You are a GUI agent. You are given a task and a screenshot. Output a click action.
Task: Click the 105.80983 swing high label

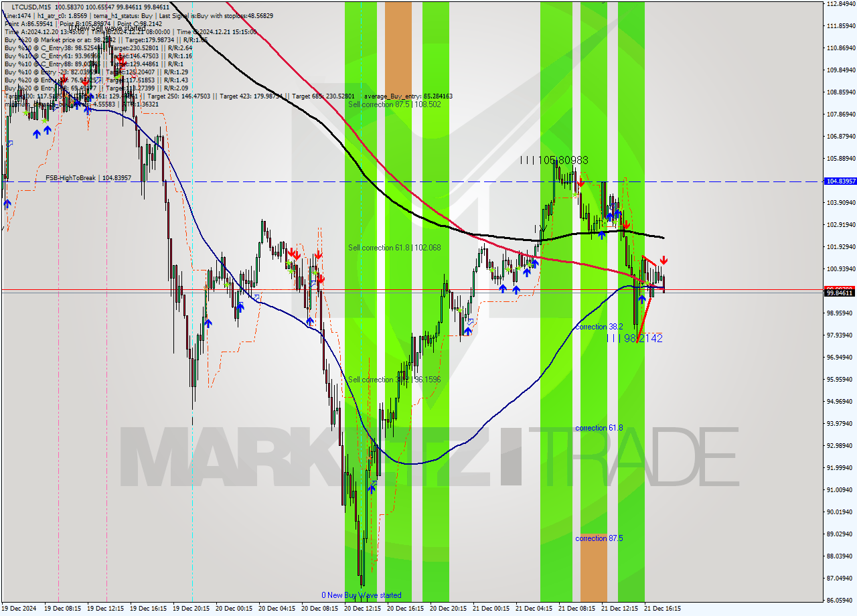click(554, 160)
